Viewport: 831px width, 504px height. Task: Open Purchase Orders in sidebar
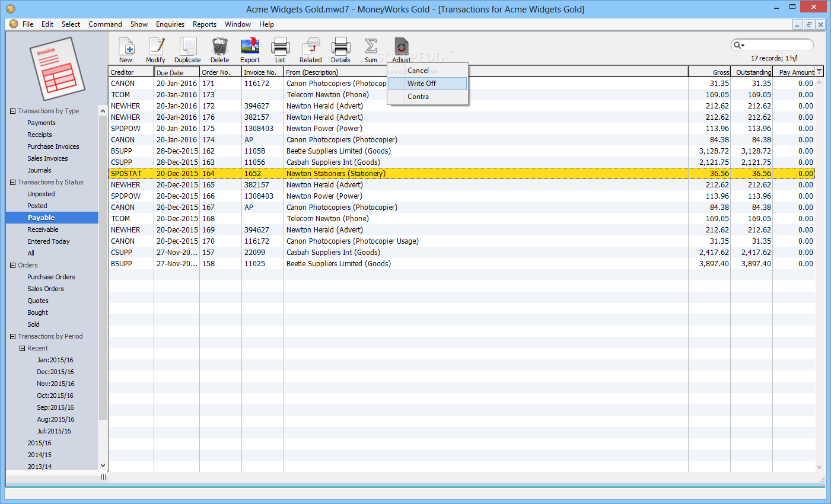point(51,277)
